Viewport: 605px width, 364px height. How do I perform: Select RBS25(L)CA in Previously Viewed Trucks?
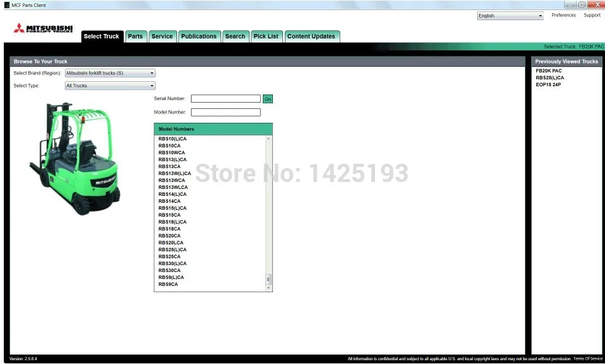pyautogui.click(x=550, y=78)
